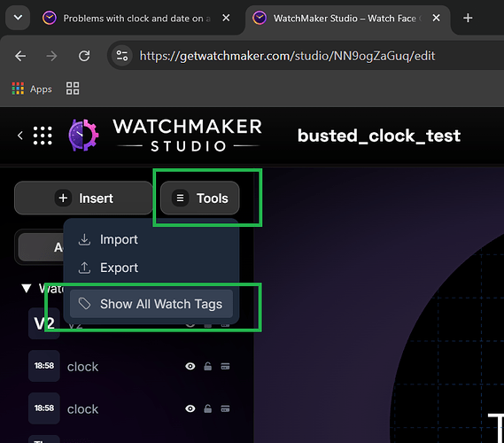504x443 pixels.
Task: Close the WatchMaker Studio tab
Action: pos(436,18)
